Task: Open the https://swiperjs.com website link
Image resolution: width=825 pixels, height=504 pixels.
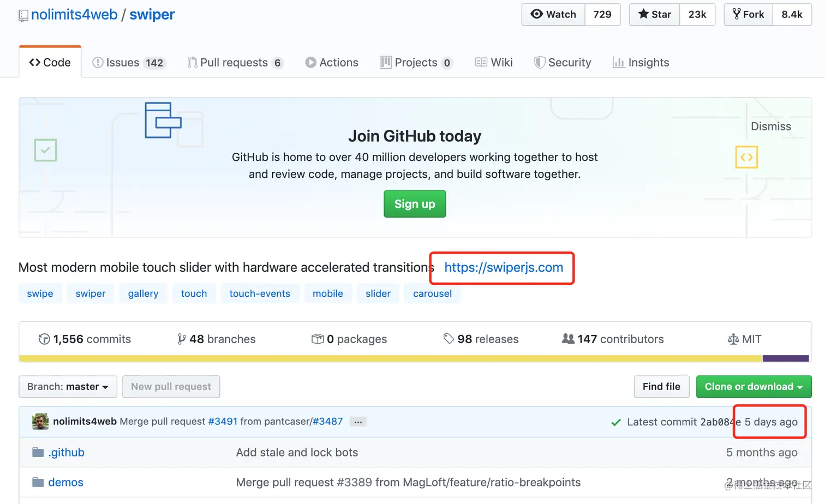Action: tap(504, 267)
